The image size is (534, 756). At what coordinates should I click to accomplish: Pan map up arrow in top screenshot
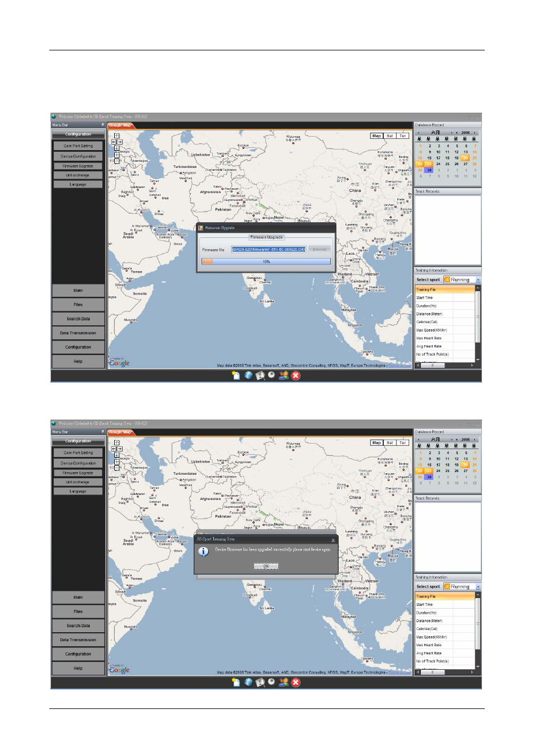(x=117, y=136)
